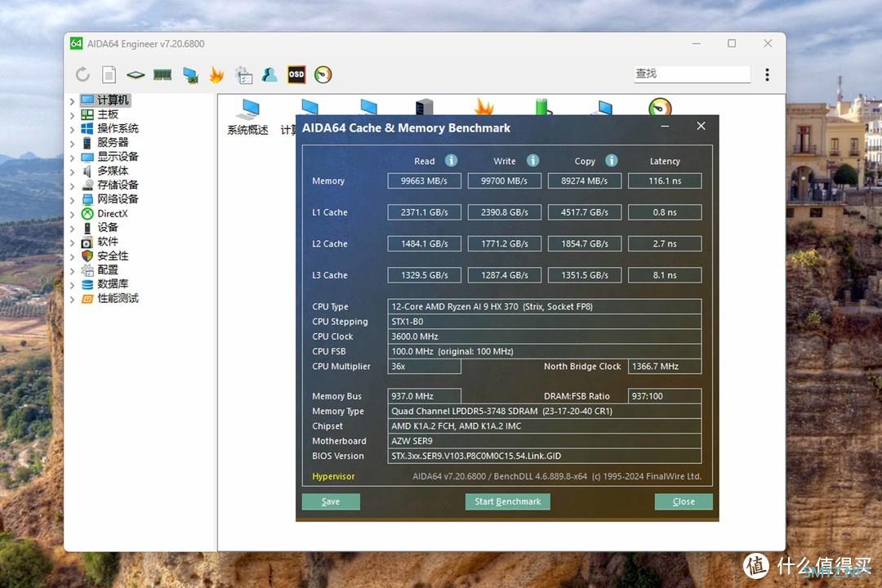Click L1 Cache Copy value 4517.7 GB/s
Screen dimensions: 882x588
[585, 212]
